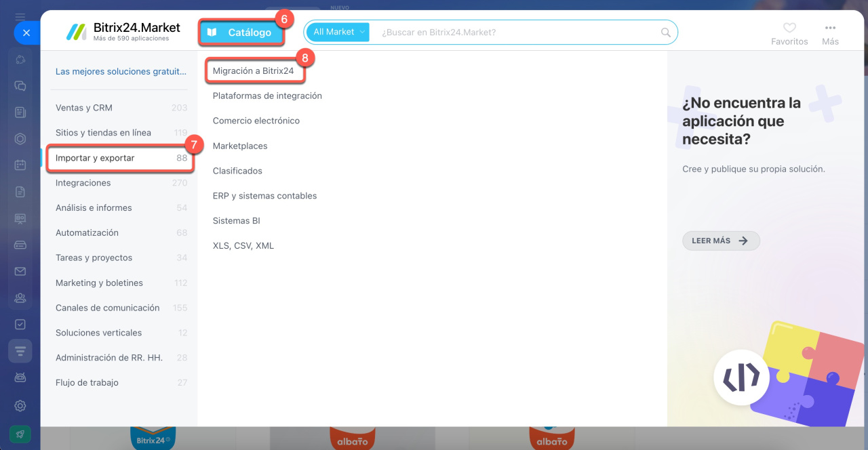Open the Sistemas BI subcategory
868x450 pixels.
click(237, 221)
